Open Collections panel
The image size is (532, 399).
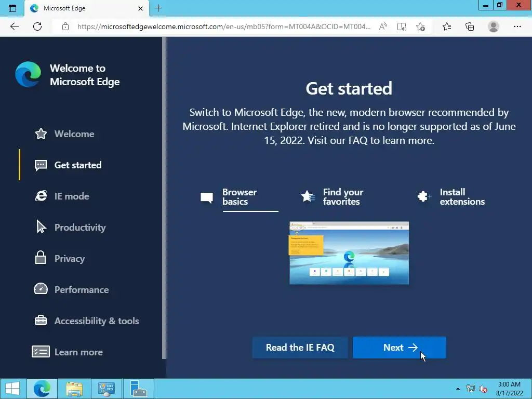pos(470,26)
